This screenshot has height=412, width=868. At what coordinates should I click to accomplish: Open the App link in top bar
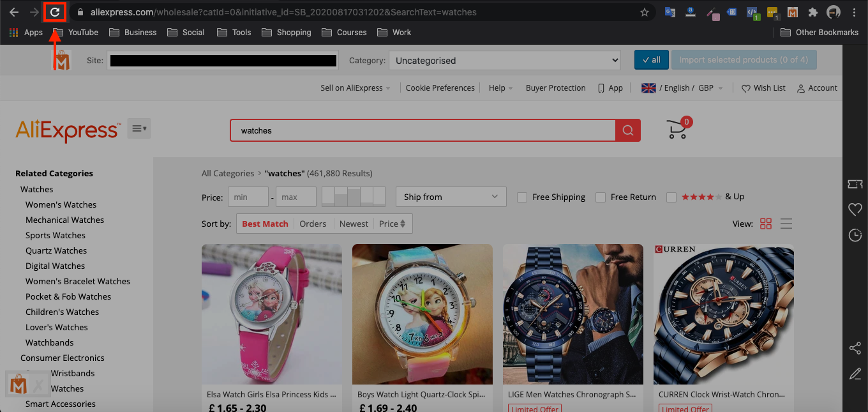[x=610, y=88]
